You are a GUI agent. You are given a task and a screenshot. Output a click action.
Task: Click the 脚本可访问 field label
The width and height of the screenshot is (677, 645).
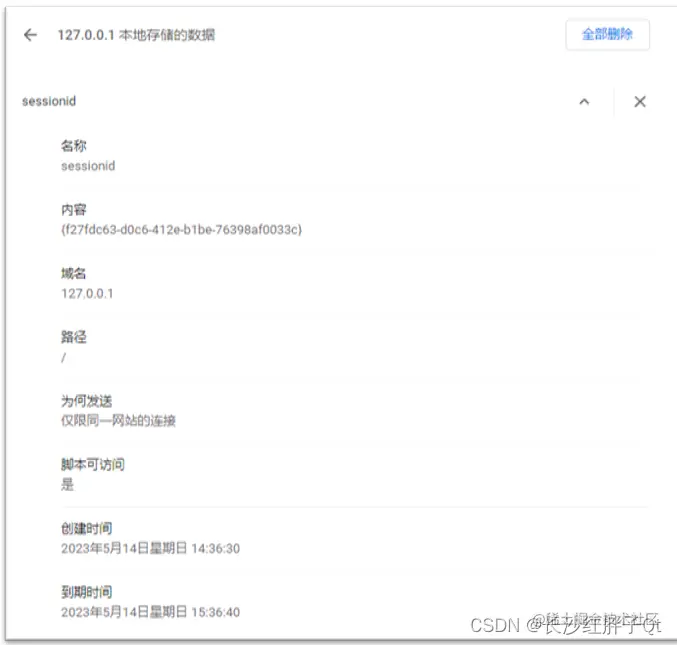pyautogui.click(x=93, y=465)
